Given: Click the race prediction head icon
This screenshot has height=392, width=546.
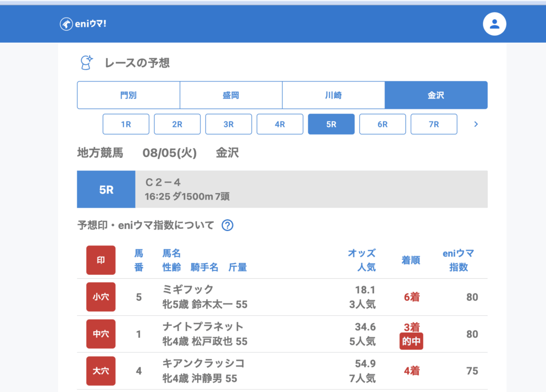Looking at the screenshot, I should click(86, 63).
